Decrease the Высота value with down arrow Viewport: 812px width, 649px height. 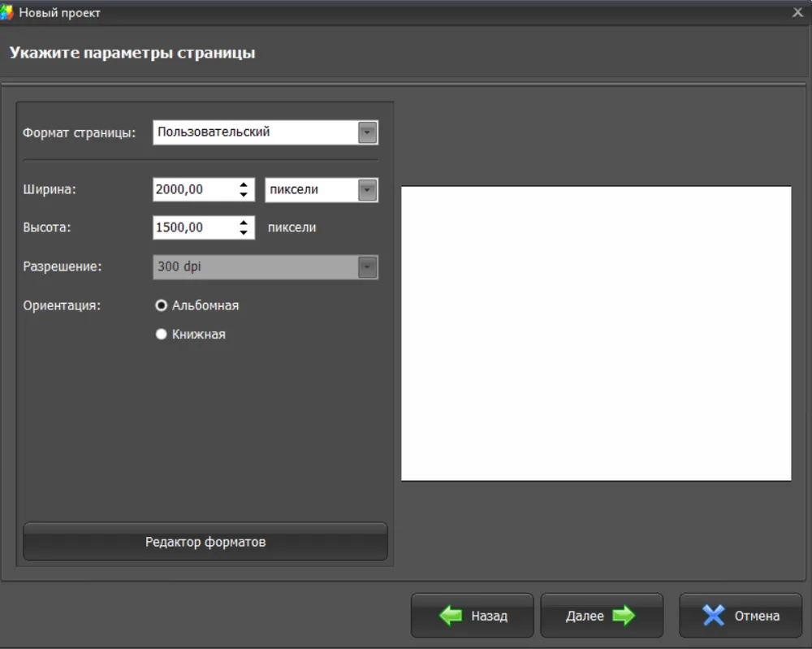[243, 233]
